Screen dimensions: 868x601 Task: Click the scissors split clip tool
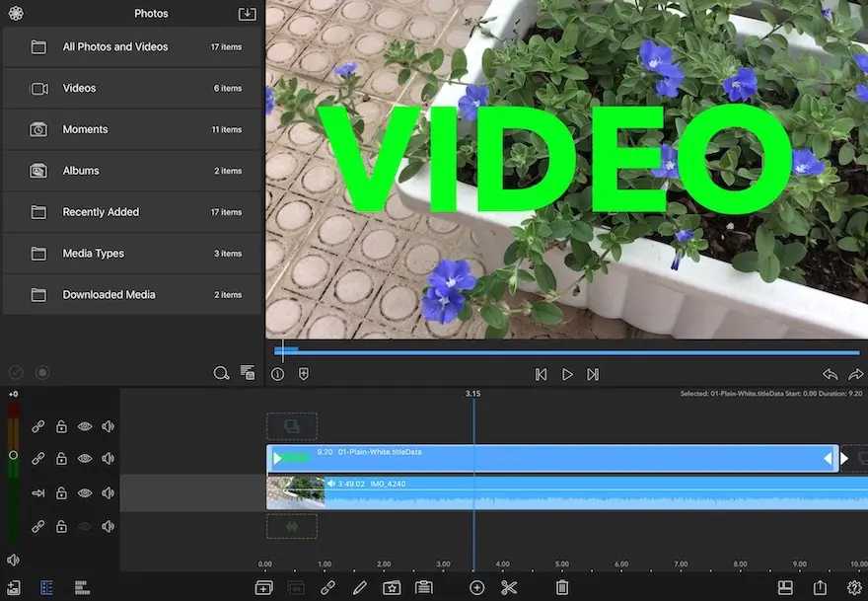(x=509, y=587)
